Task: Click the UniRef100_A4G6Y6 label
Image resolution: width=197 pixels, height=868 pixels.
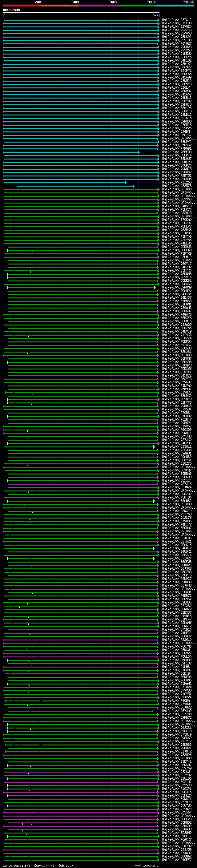Action: pos(177,315)
